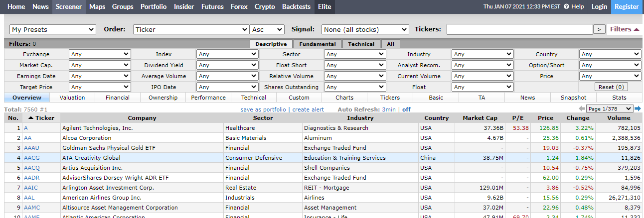The image size is (644, 218).
Task: Open the AACG ticker link
Action: 31,158
